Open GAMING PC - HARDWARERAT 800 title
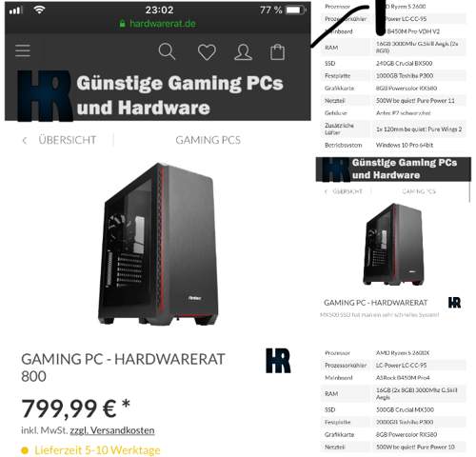 (123, 368)
